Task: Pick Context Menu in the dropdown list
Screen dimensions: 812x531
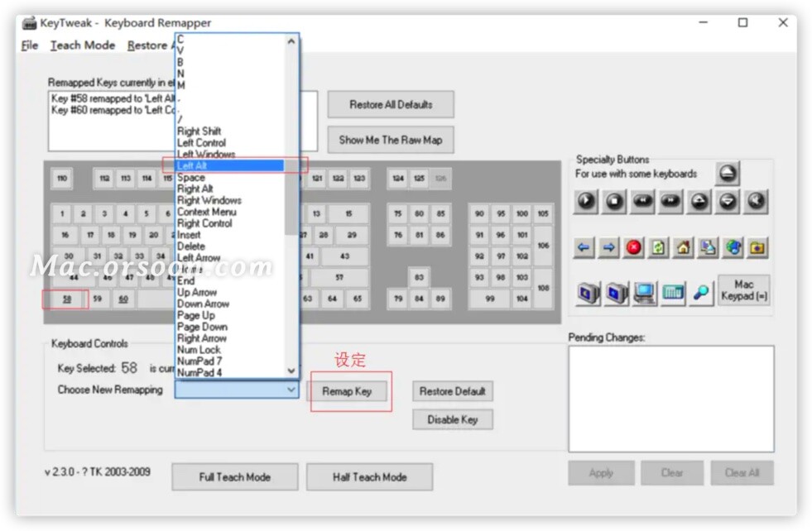Action: pyautogui.click(x=229, y=212)
